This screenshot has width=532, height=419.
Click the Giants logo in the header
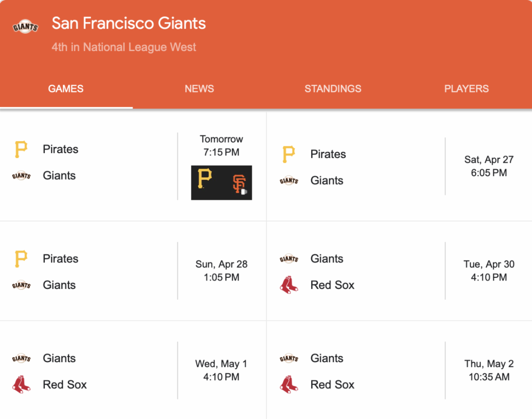click(x=25, y=27)
